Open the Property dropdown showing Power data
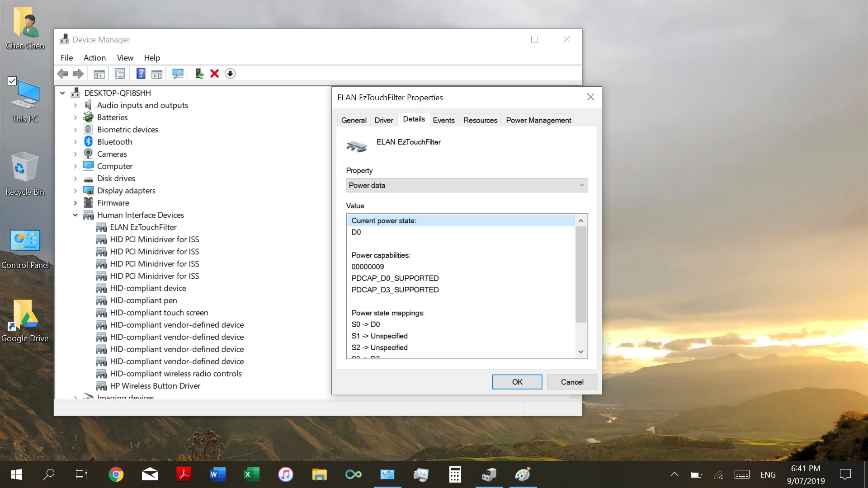 click(x=467, y=185)
